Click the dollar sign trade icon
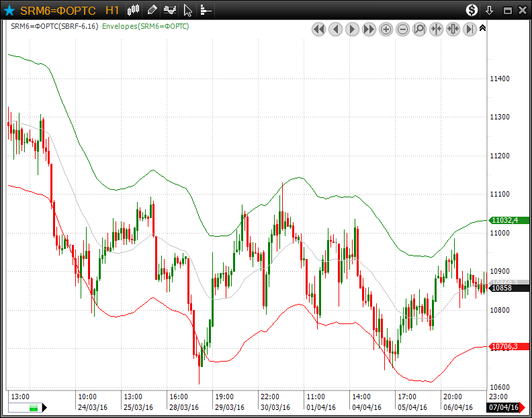 pyautogui.click(x=472, y=10)
